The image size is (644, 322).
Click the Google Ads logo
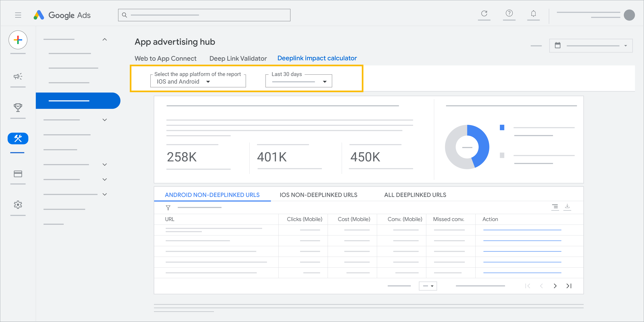point(62,15)
